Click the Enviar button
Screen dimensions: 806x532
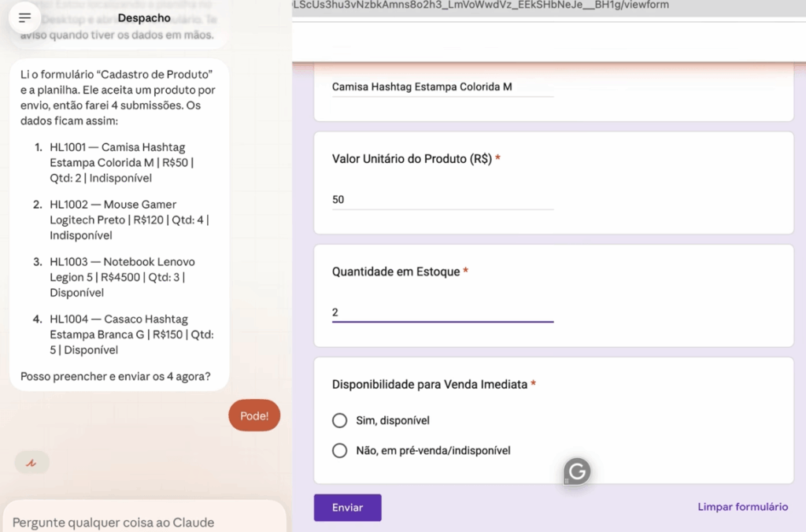tap(347, 508)
